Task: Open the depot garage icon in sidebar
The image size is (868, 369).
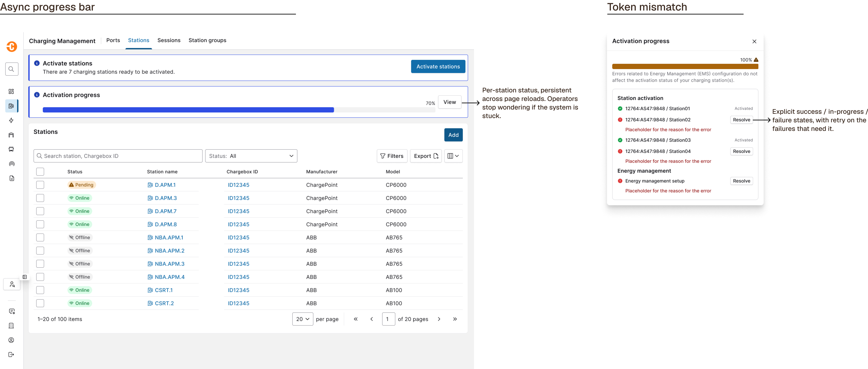Action: (11, 135)
